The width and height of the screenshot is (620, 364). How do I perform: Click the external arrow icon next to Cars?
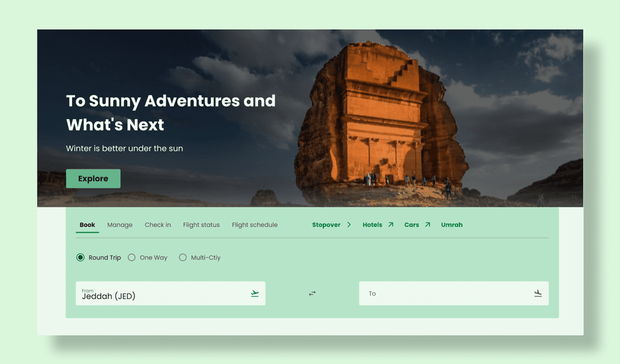click(427, 225)
